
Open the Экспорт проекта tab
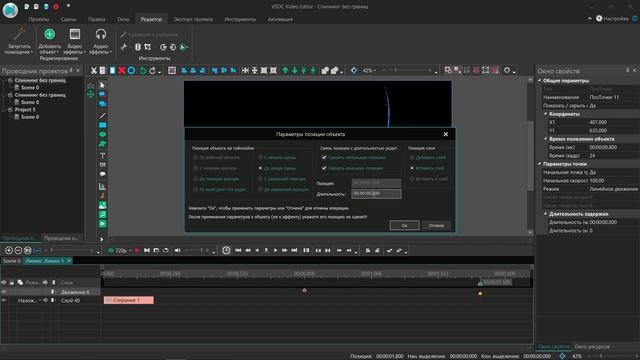[193, 19]
